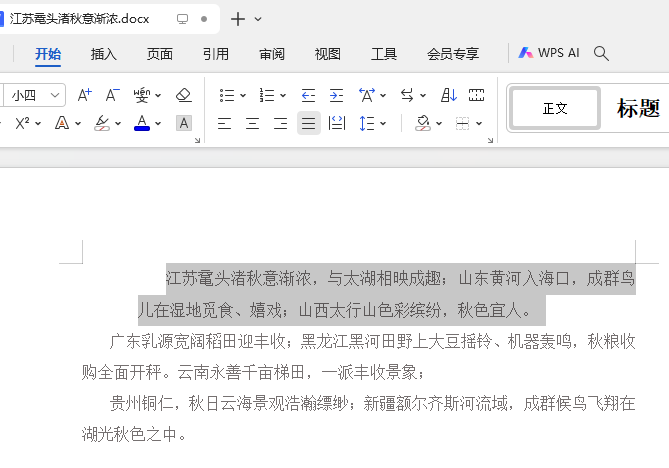Expand borders dropdown arrow

[479, 124]
